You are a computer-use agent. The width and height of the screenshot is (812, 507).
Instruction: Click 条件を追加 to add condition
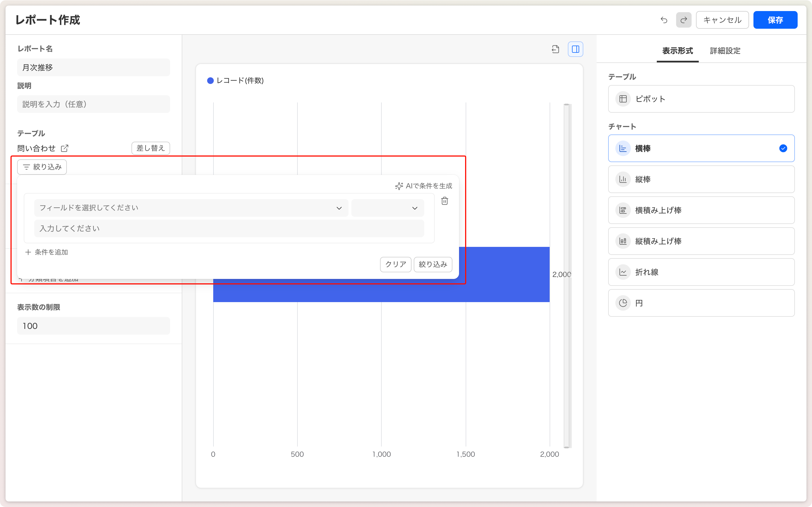tap(47, 252)
